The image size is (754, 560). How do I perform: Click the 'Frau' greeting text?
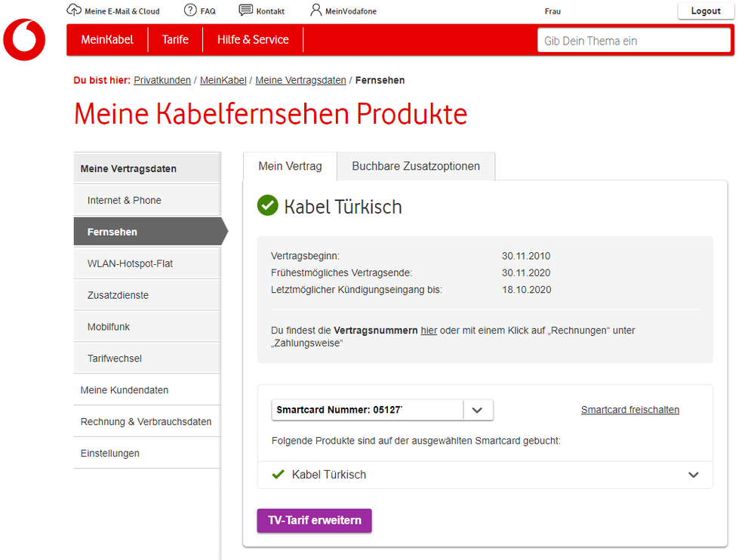[x=552, y=11]
